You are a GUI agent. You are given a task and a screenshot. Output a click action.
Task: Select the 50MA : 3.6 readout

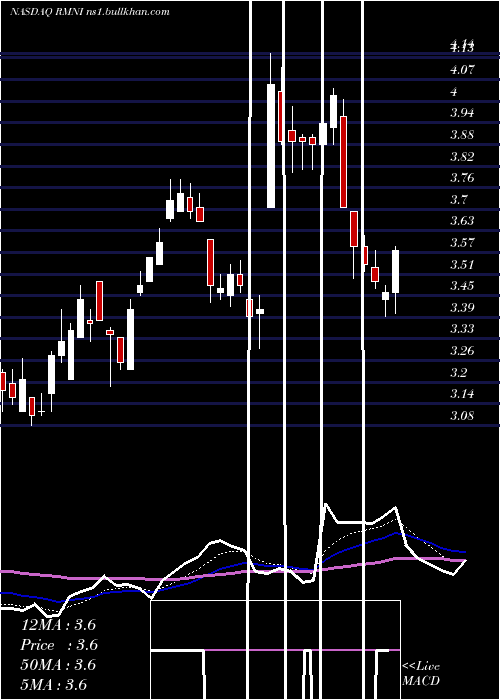tap(58, 665)
